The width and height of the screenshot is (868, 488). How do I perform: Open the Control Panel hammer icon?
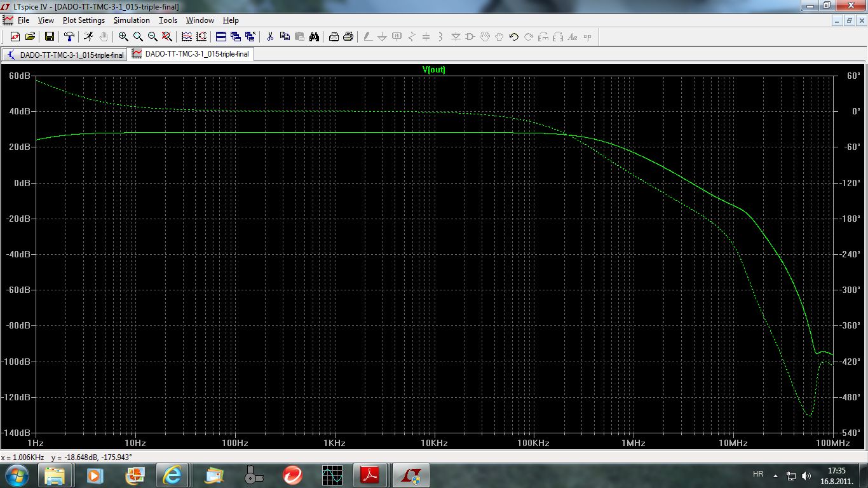click(x=69, y=37)
